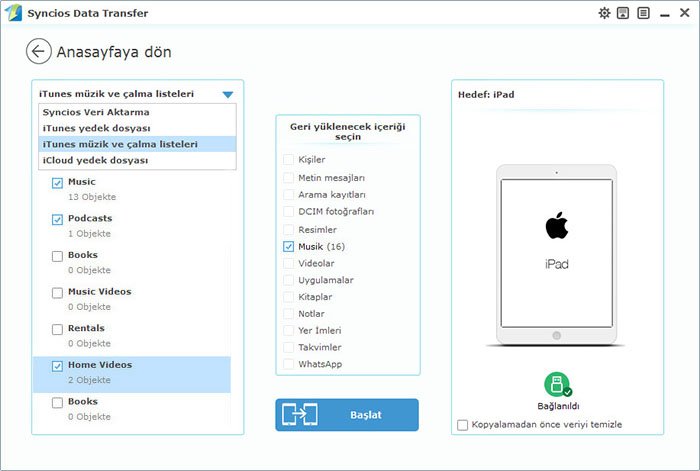Click the Music label

(x=82, y=182)
